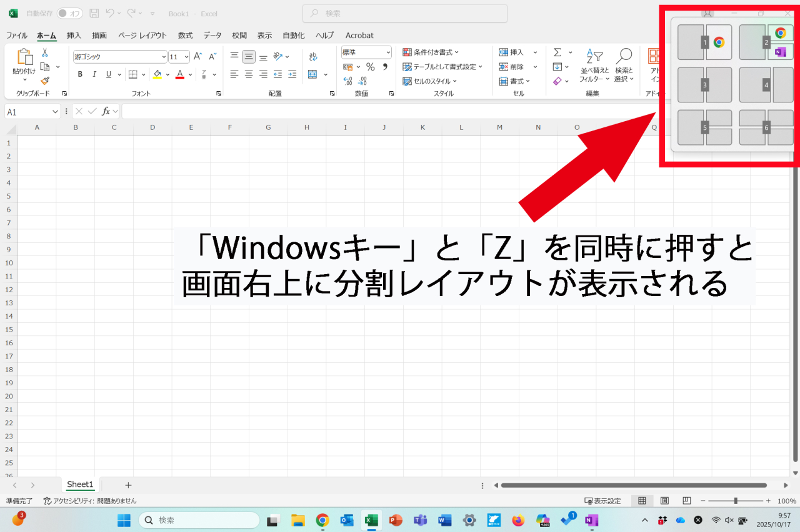Click アクセシビリティ status bar message
800x532 pixels.
pos(90,501)
